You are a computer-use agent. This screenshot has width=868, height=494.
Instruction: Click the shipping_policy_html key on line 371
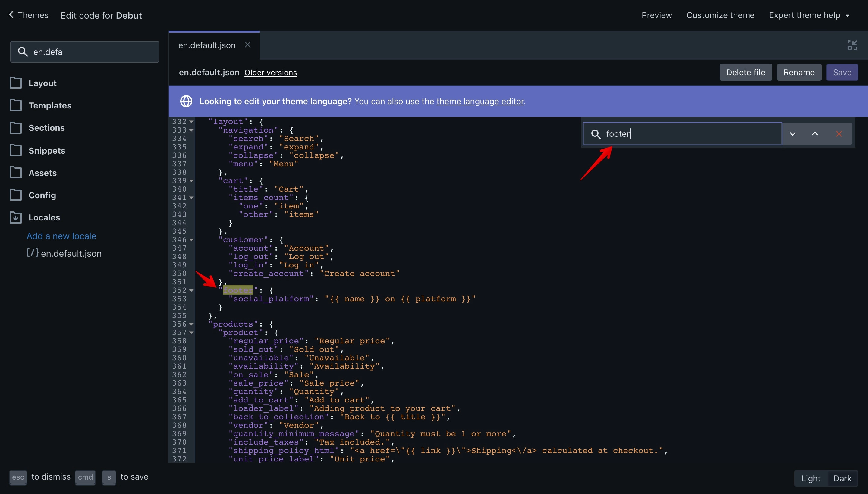283,451
